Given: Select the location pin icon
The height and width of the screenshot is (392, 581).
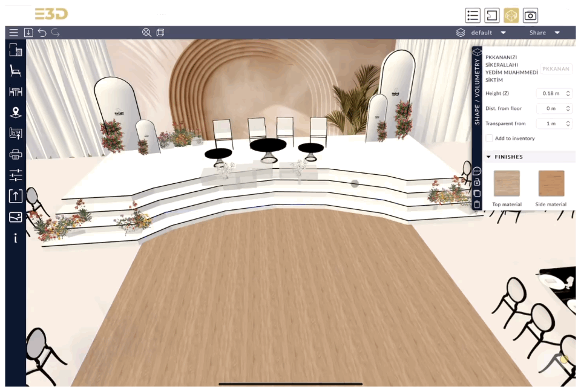Looking at the screenshot, I should point(16,113).
